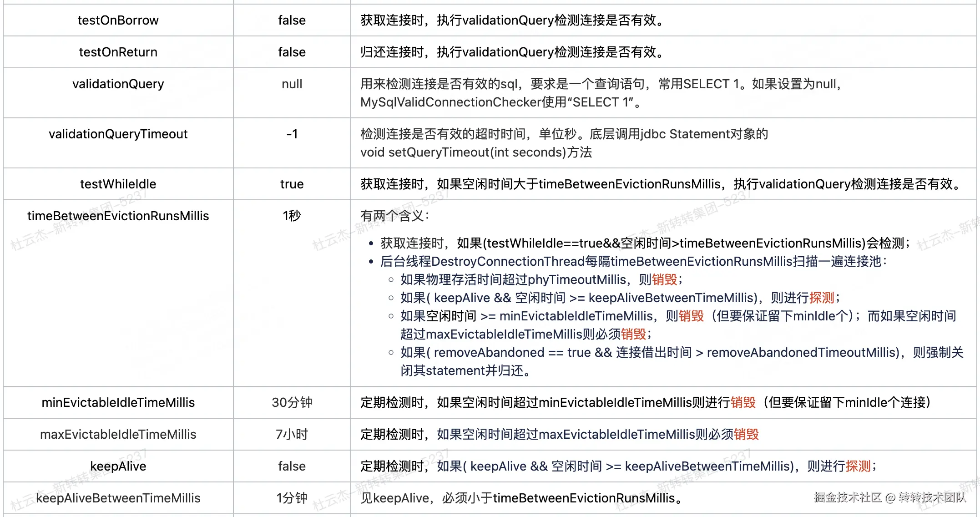Select keepAliveBetweenTimeMillis parameter name
Viewport: 980px width, 517px height.
[118, 498]
